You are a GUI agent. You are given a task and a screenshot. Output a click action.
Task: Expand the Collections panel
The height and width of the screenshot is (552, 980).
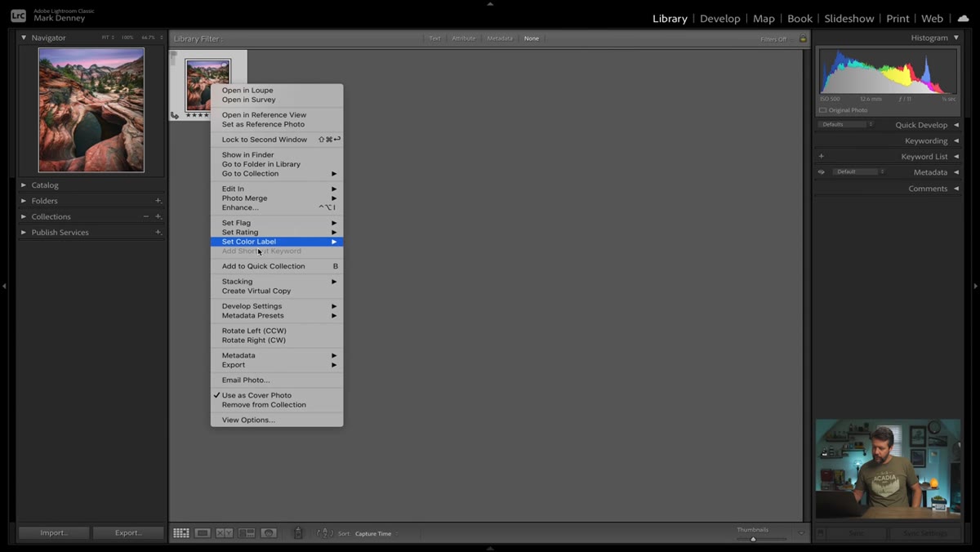coord(24,216)
